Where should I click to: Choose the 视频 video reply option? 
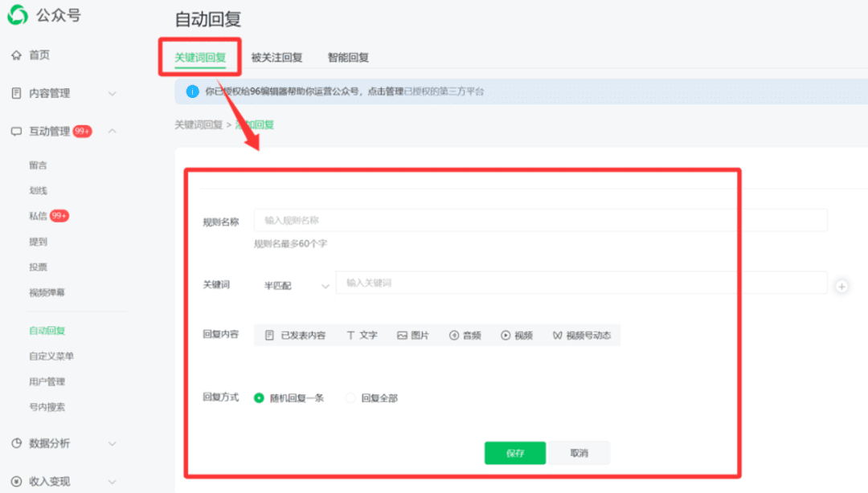[x=516, y=336]
